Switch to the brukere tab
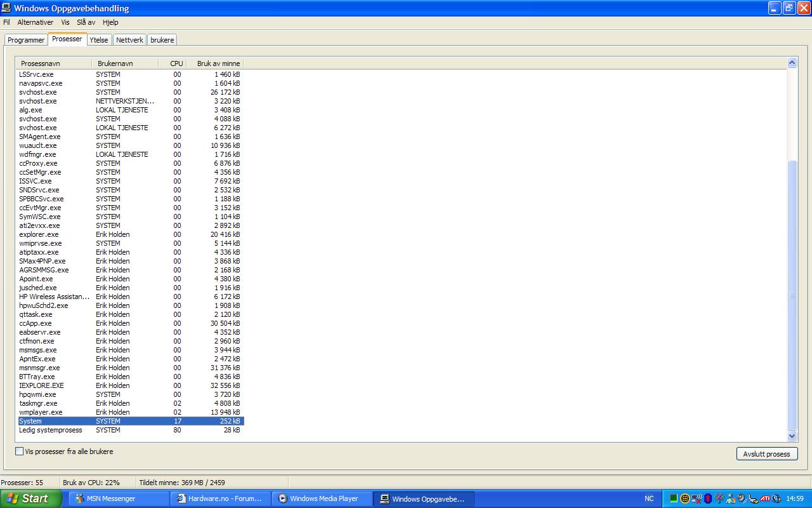 (x=162, y=40)
